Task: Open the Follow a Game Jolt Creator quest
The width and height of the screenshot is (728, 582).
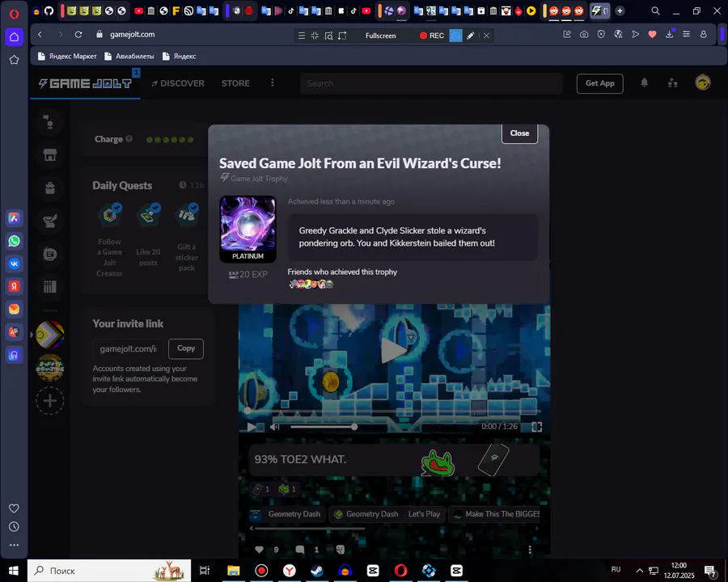Action: point(109,240)
